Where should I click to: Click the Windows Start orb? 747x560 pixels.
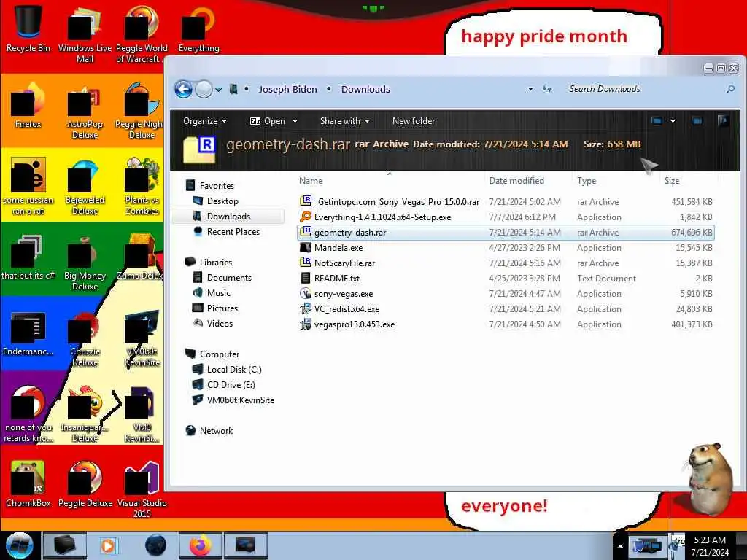pos(19,545)
